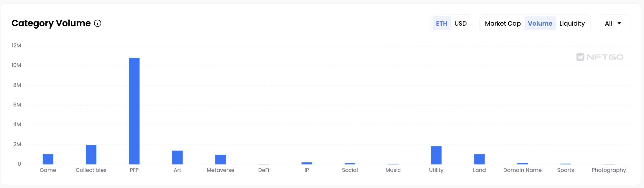Click the Category Volume heading
The image size is (644, 188).
pyautogui.click(x=51, y=23)
